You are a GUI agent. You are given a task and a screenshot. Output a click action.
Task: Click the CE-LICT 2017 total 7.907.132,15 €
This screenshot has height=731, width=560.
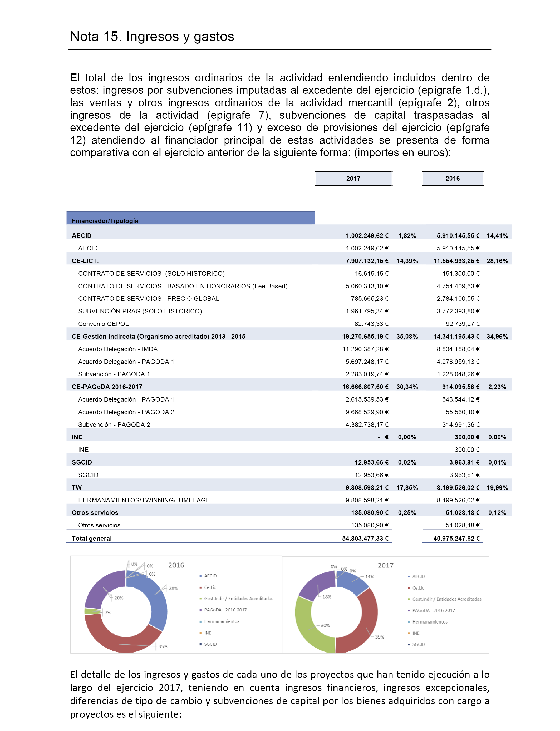(367, 261)
